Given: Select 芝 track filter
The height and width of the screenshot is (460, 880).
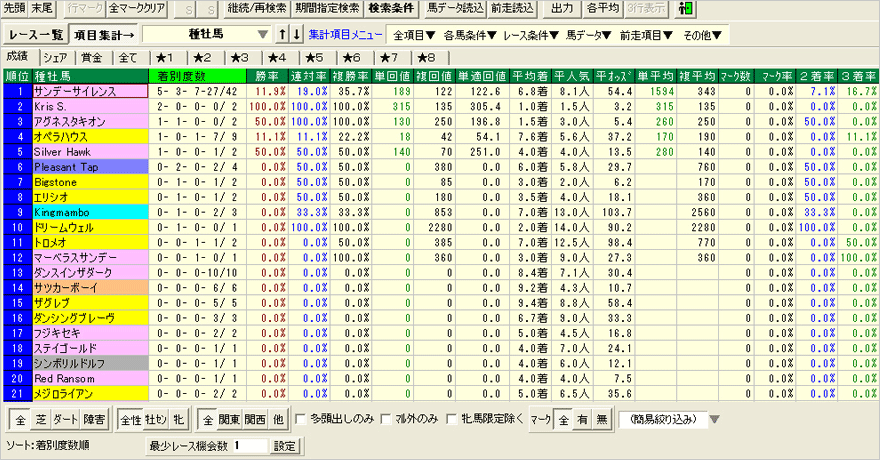Looking at the screenshot, I should point(41,420).
